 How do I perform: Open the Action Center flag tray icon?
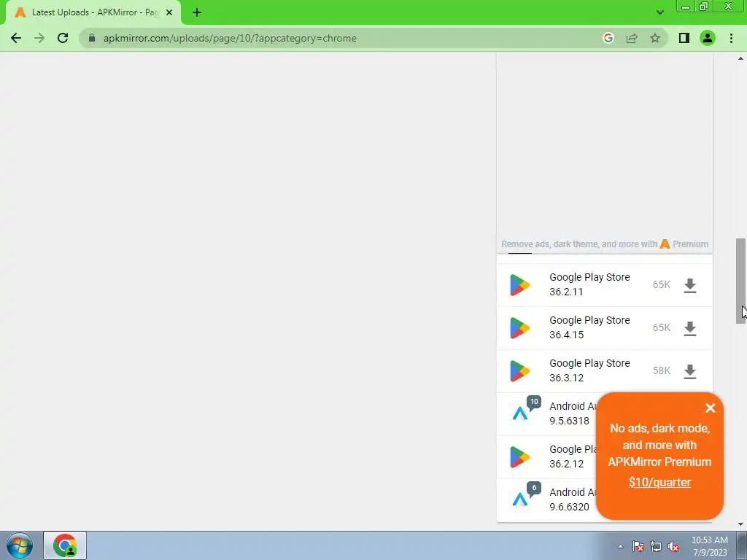[x=638, y=546]
